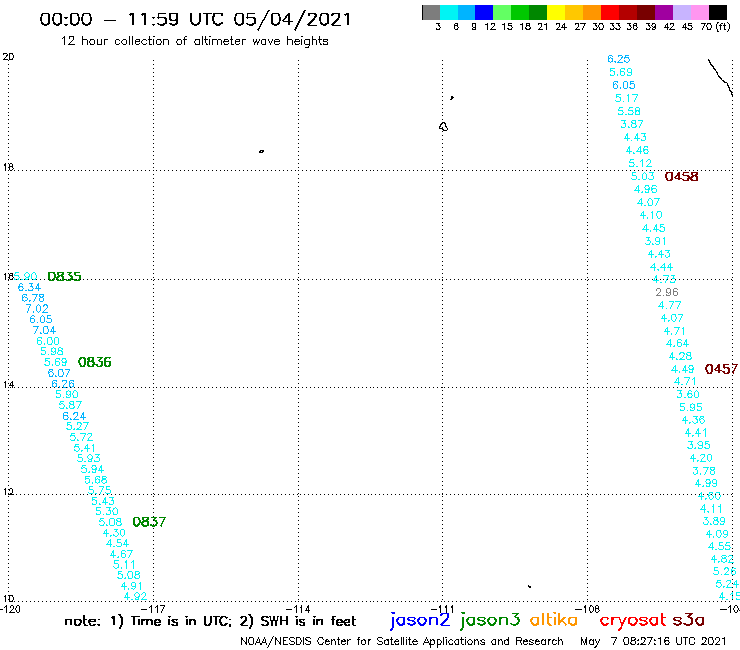Click the 0836 time stamp label

click(x=94, y=362)
